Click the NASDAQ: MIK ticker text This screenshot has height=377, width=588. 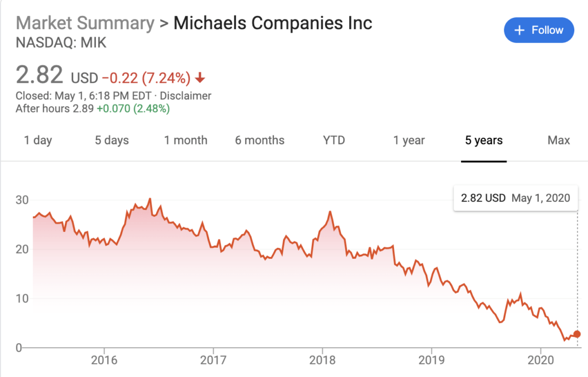click(x=53, y=43)
